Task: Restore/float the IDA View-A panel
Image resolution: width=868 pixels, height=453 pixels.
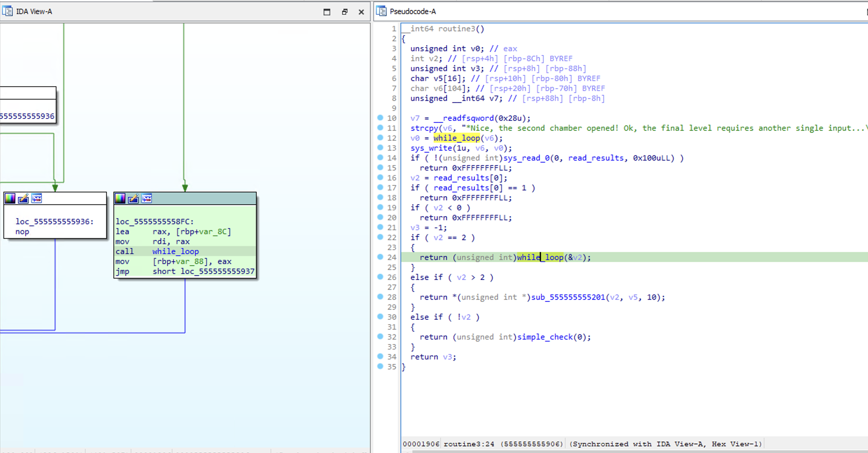Action: (x=344, y=12)
